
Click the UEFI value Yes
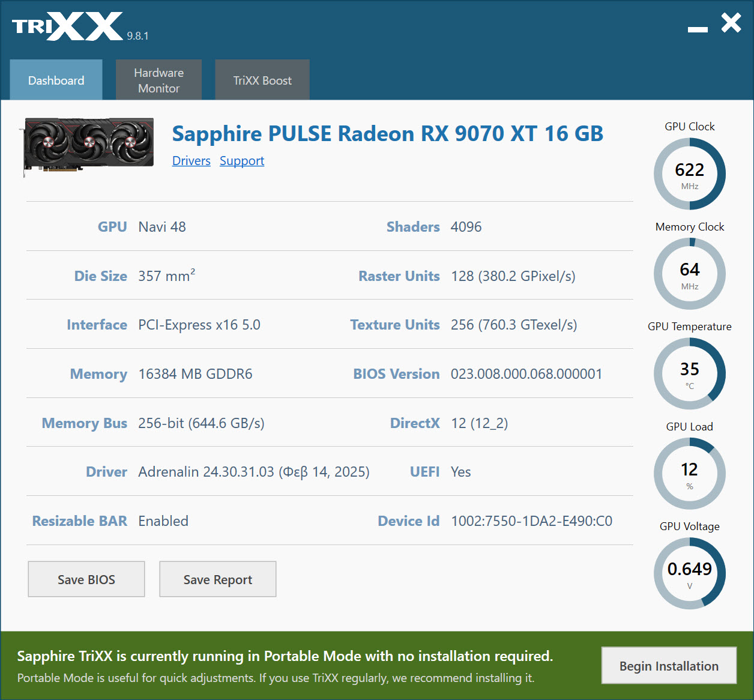tap(461, 472)
